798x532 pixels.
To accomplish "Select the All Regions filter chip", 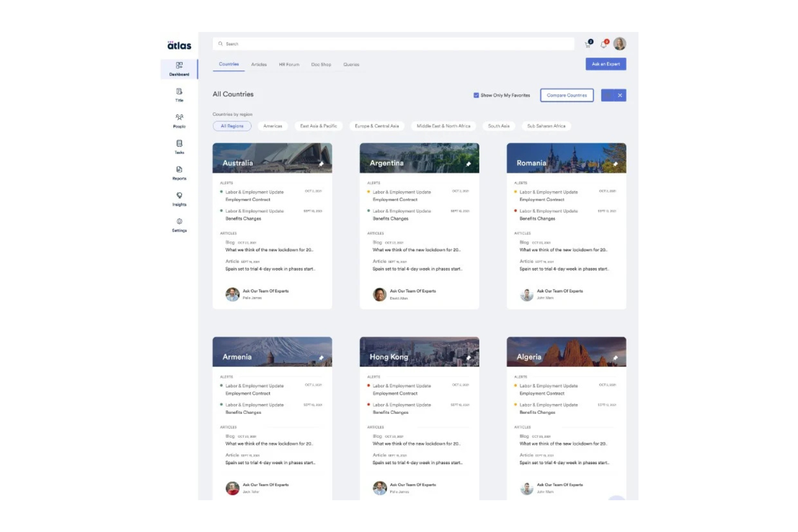I will [x=232, y=126].
